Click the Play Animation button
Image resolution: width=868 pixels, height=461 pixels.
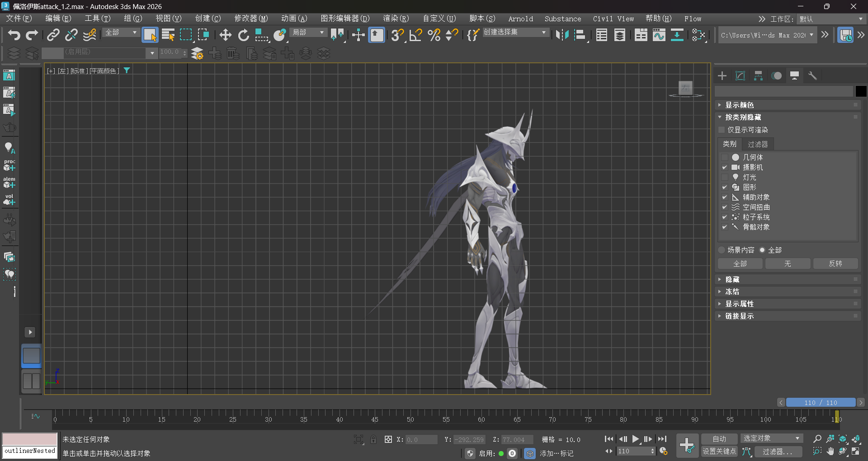(x=636, y=439)
